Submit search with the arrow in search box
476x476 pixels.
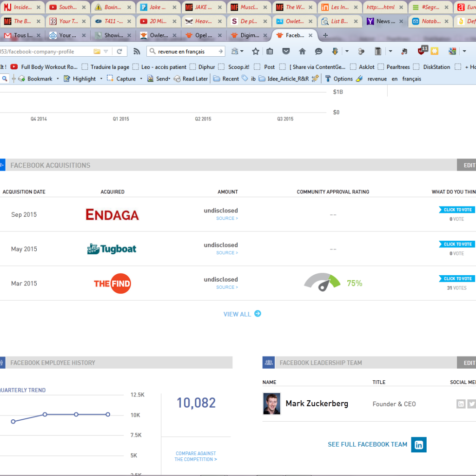[221, 51]
